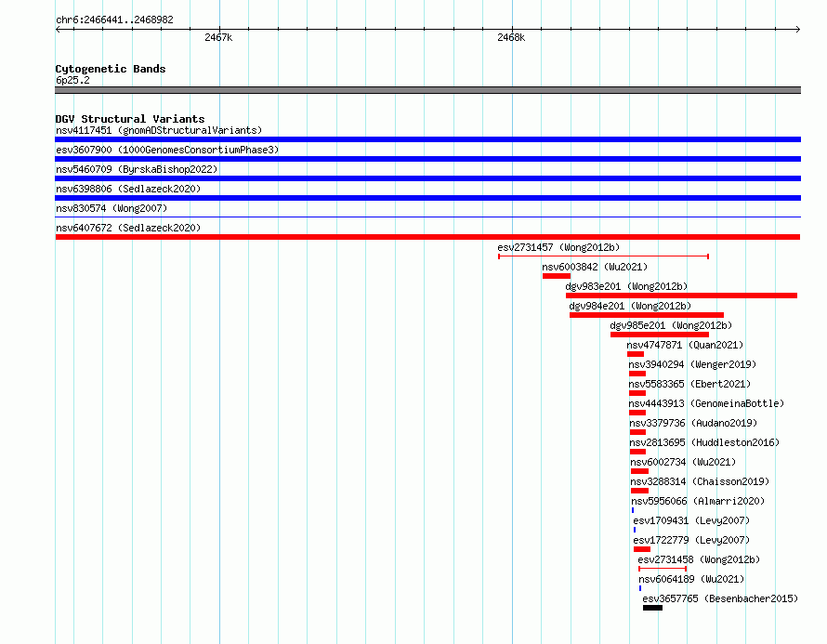Click the small blue mark under nsv5956066
827x644 pixels.
(x=633, y=510)
